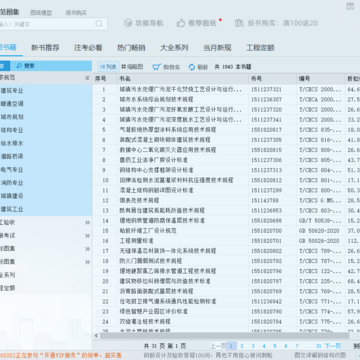Image resolution: width=360 pixels, height=360 pixels.
Task: Select row 双旋灌注桩技术规程
Action: (226, 321)
